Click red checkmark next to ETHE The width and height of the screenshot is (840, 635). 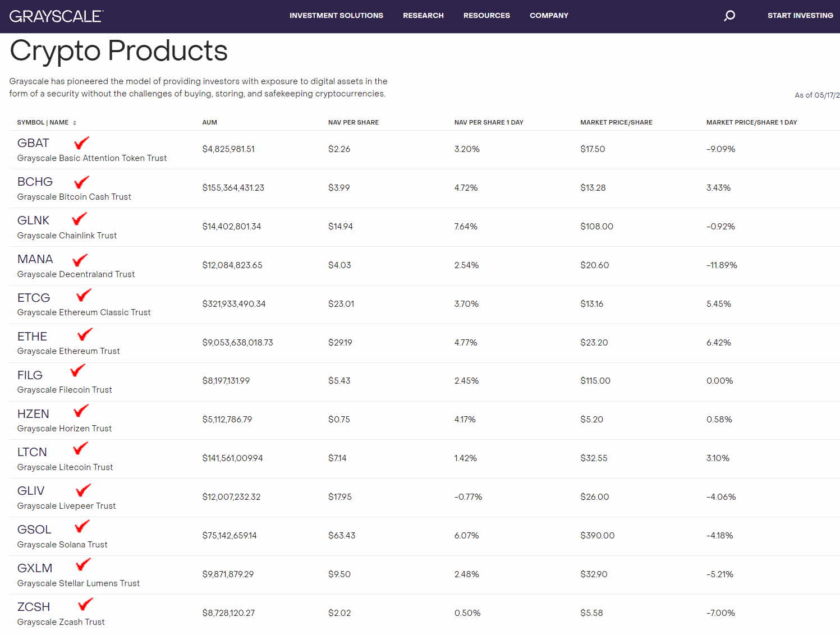click(85, 335)
